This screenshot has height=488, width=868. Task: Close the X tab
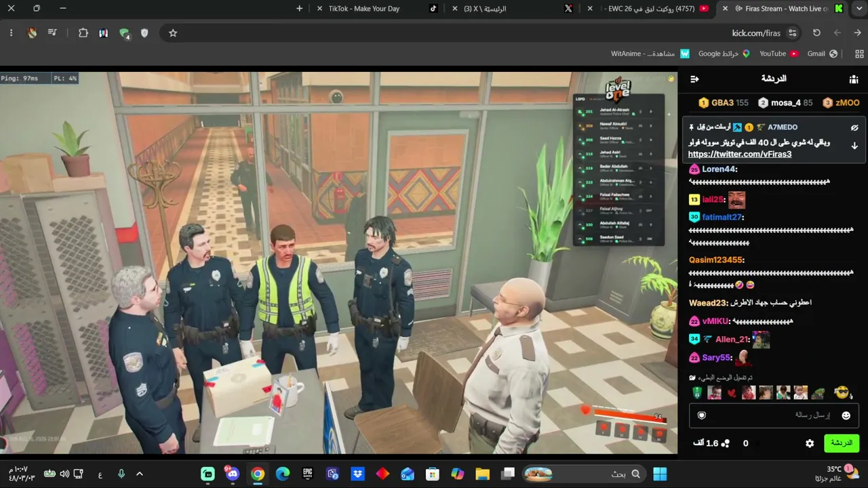pyautogui.click(x=454, y=8)
